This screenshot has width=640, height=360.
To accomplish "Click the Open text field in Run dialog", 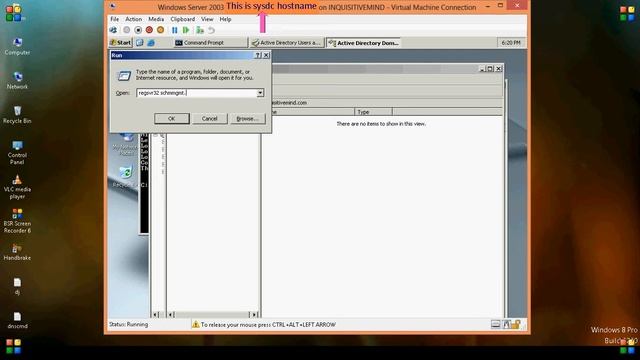I will tap(197, 93).
